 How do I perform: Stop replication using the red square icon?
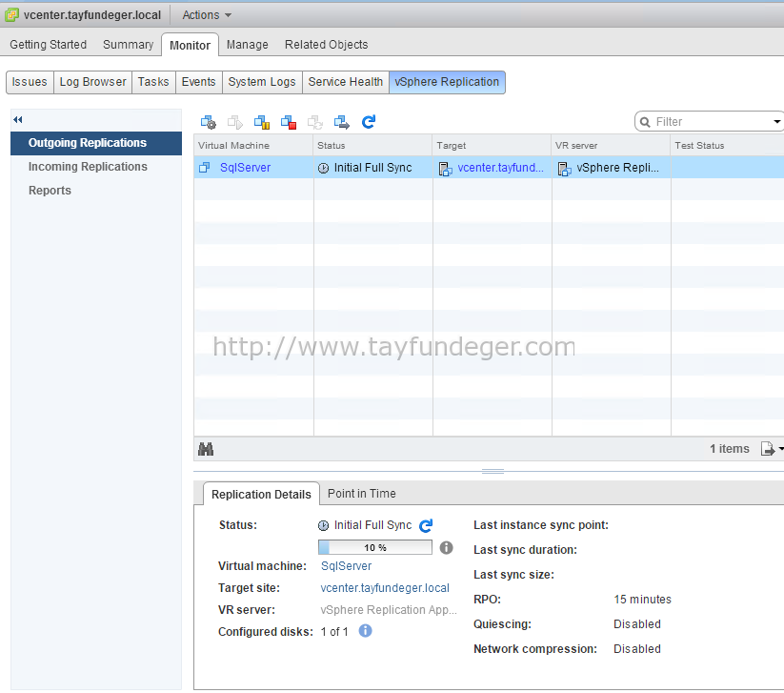click(289, 122)
